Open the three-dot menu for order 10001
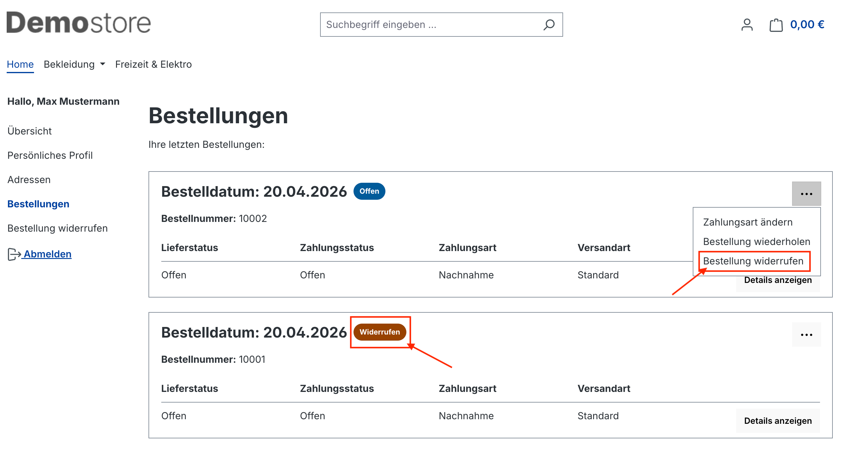868x476 pixels. (x=806, y=335)
